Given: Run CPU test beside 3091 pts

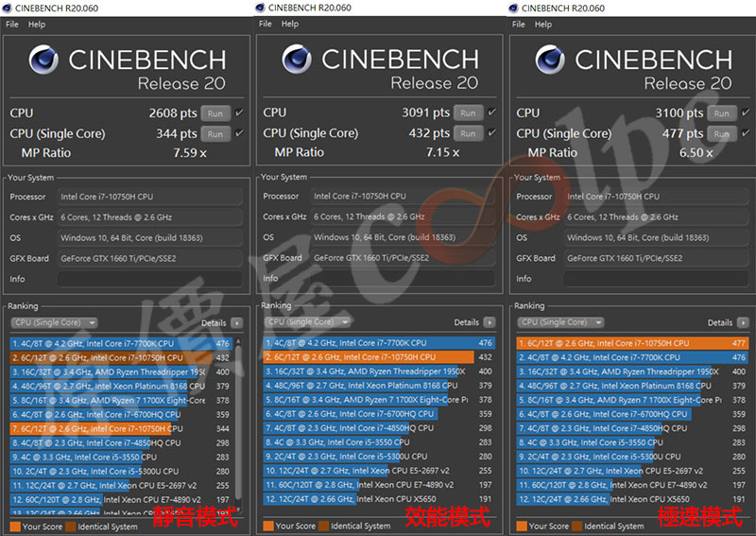Looking at the screenshot, I should [468, 112].
